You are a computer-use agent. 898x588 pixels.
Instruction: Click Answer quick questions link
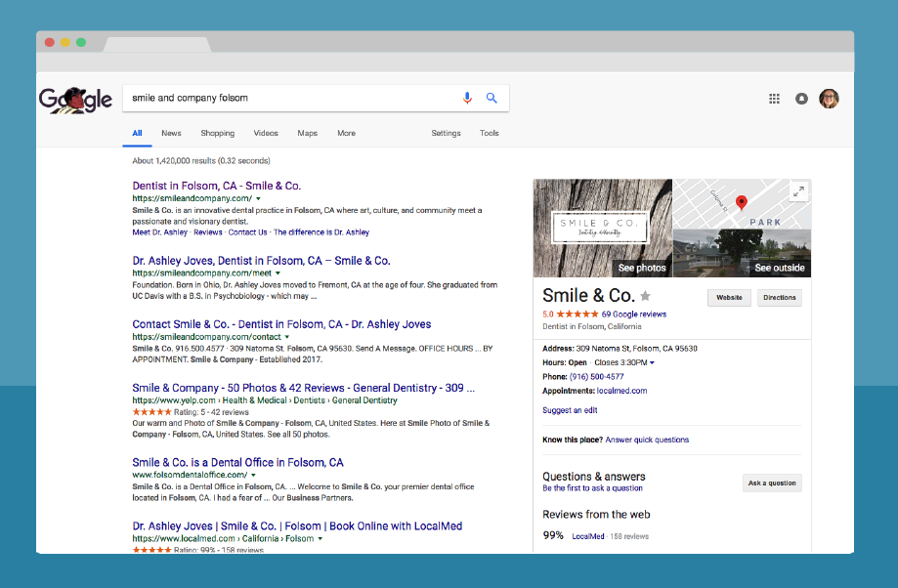point(647,440)
